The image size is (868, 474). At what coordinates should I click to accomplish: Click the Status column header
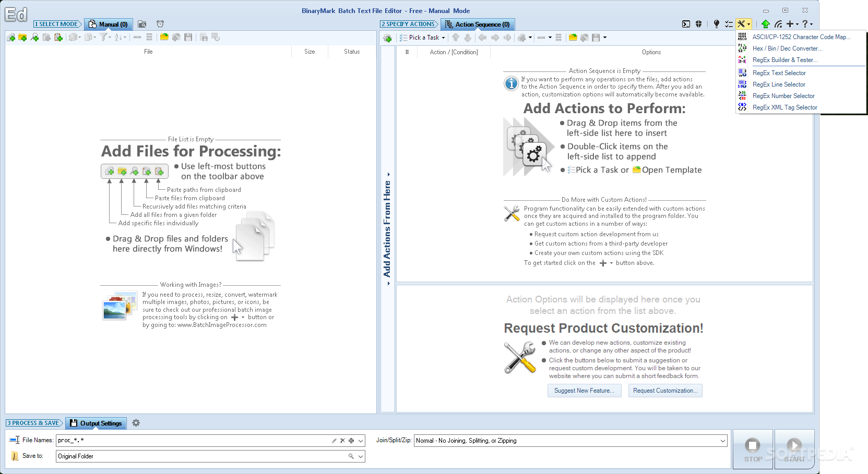coord(352,52)
